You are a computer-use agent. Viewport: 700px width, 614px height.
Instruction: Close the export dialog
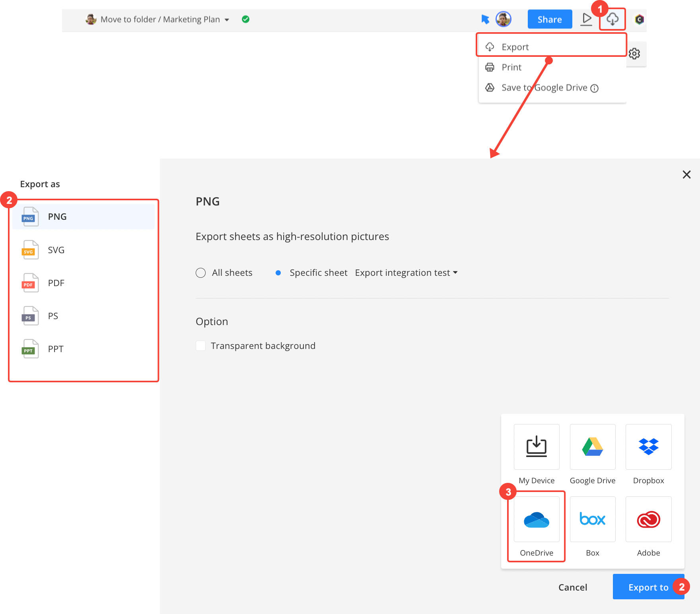[x=686, y=174]
